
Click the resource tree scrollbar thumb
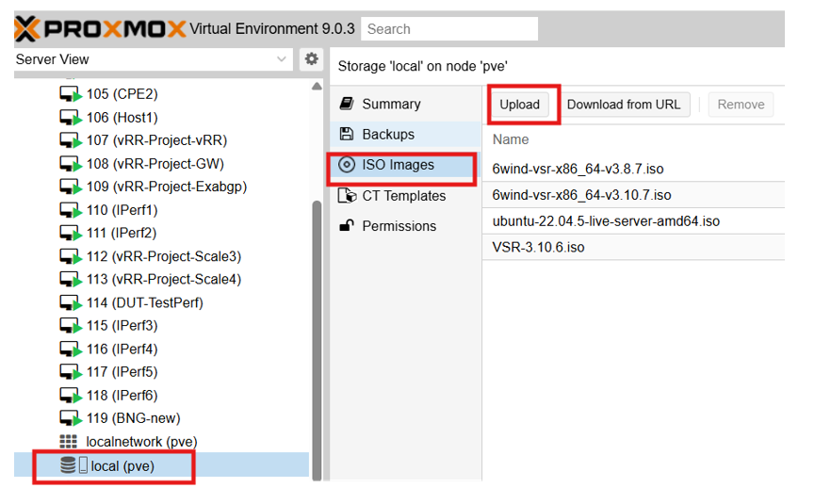pyautogui.click(x=317, y=340)
